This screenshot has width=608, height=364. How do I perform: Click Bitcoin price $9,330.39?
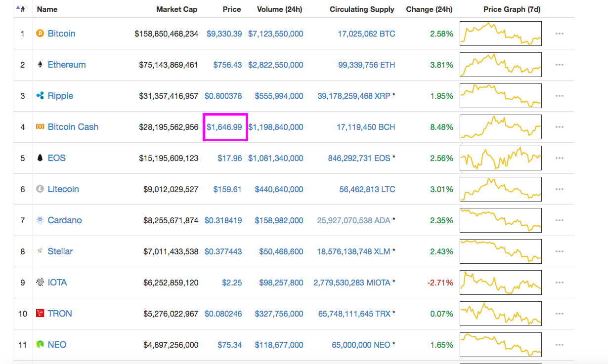[x=224, y=34]
